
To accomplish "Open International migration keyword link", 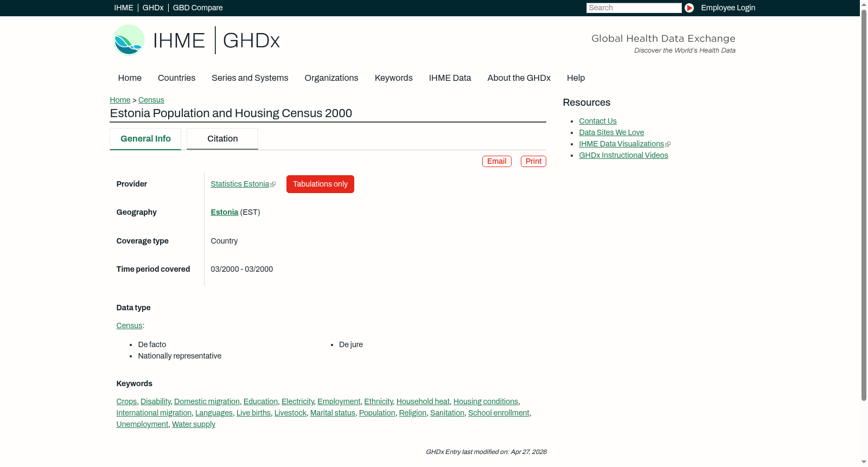I will pyautogui.click(x=154, y=413).
